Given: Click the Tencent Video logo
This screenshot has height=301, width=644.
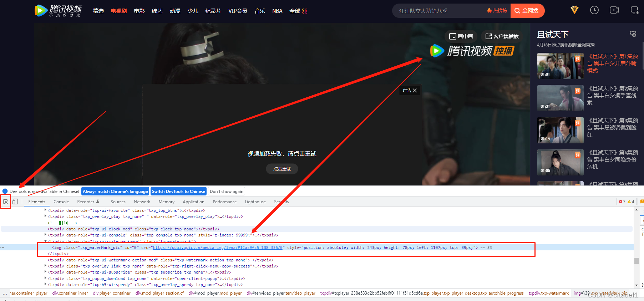Looking at the screenshot, I should click(58, 11).
